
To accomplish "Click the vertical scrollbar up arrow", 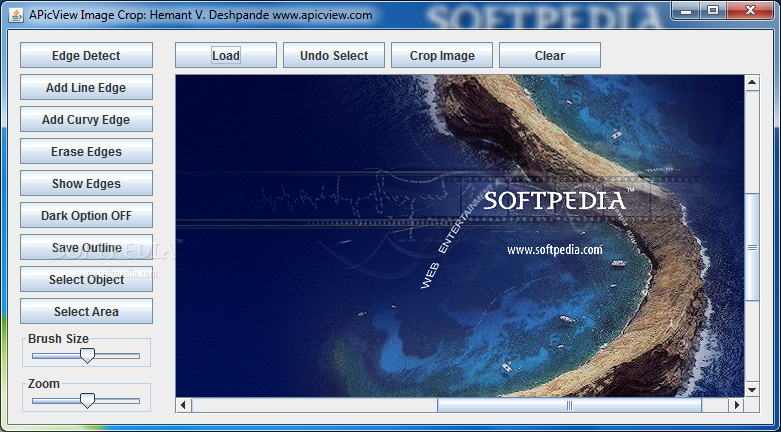I will pyautogui.click(x=752, y=83).
